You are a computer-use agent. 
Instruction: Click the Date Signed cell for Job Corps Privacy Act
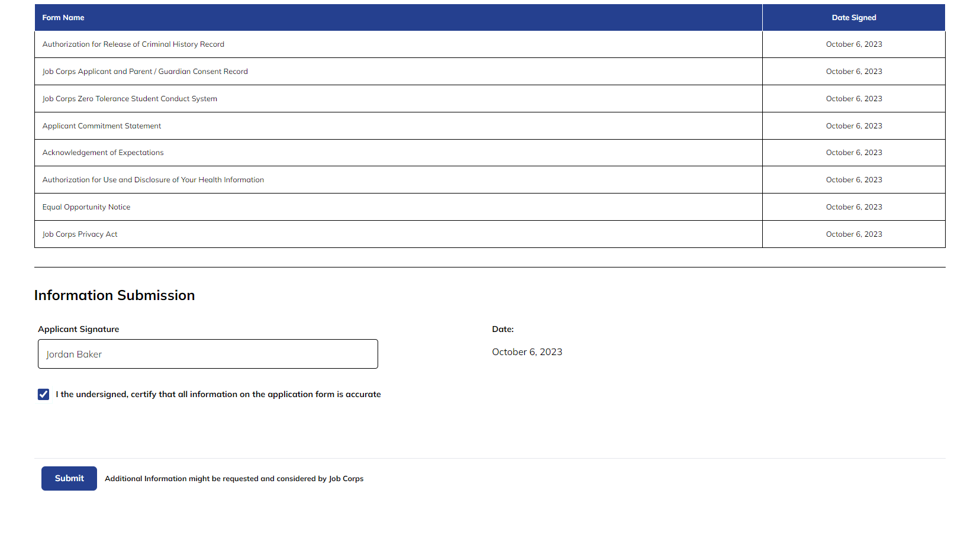click(x=854, y=234)
